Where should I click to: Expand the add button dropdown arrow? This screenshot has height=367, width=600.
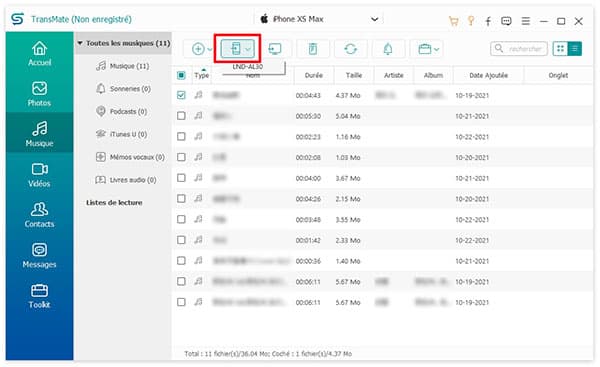[x=210, y=49]
